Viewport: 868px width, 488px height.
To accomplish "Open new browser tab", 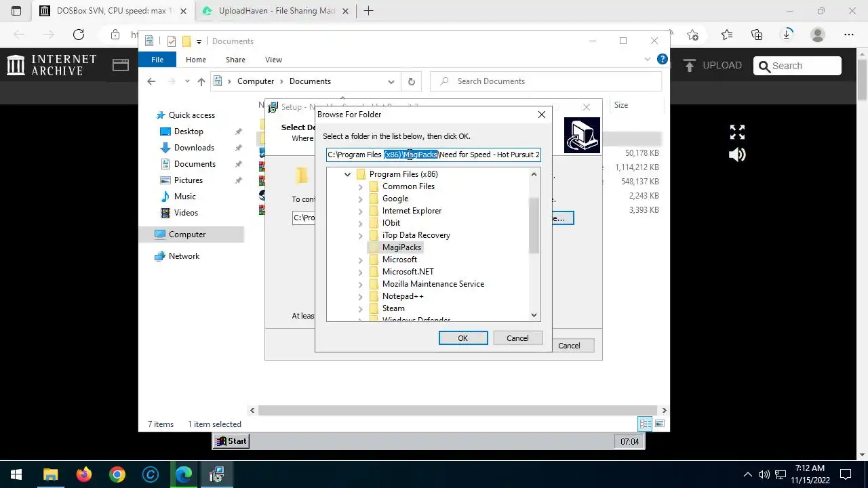I will [369, 11].
